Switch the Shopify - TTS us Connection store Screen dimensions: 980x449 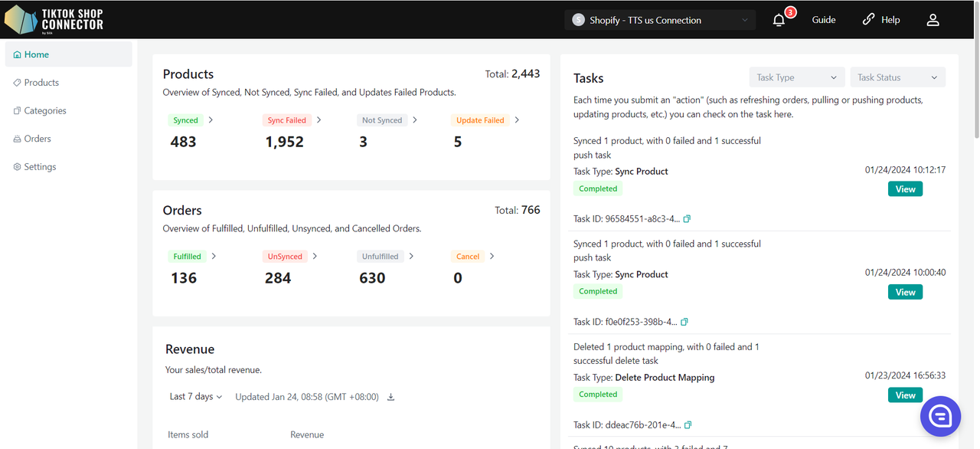[659, 20]
